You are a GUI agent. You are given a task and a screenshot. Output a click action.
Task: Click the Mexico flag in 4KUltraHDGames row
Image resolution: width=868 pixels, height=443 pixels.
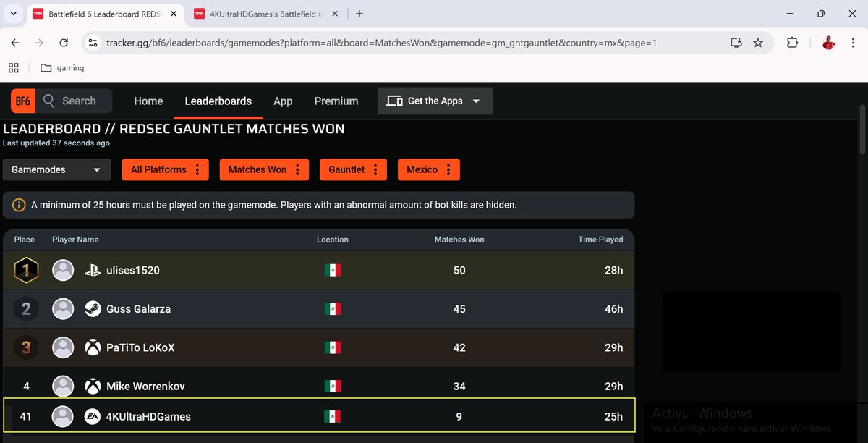(x=333, y=417)
